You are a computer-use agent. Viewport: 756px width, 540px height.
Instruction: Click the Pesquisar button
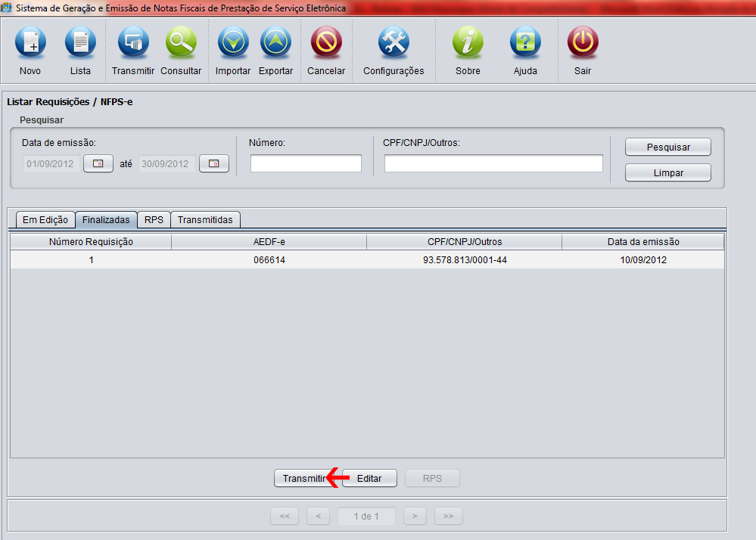pyautogui.click(x=668, y=147)
